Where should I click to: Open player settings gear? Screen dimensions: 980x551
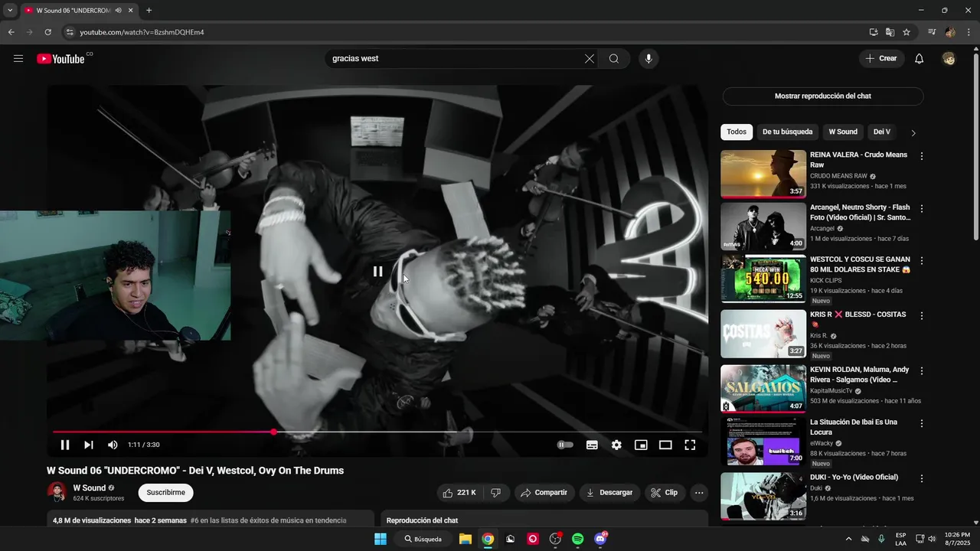click(616, 445)
